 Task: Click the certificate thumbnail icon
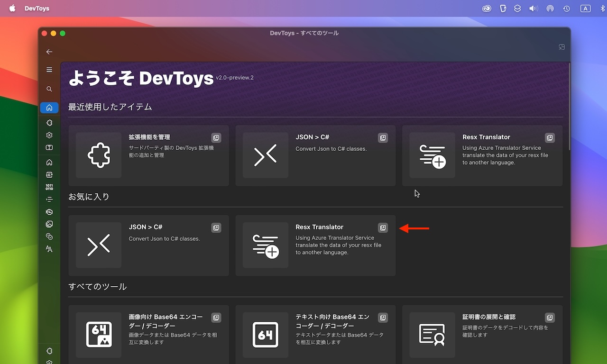pos(432,335)
